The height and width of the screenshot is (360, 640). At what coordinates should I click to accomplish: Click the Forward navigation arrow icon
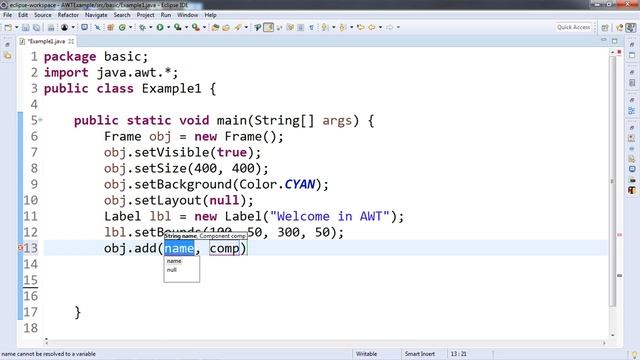[x=390, y=27]
